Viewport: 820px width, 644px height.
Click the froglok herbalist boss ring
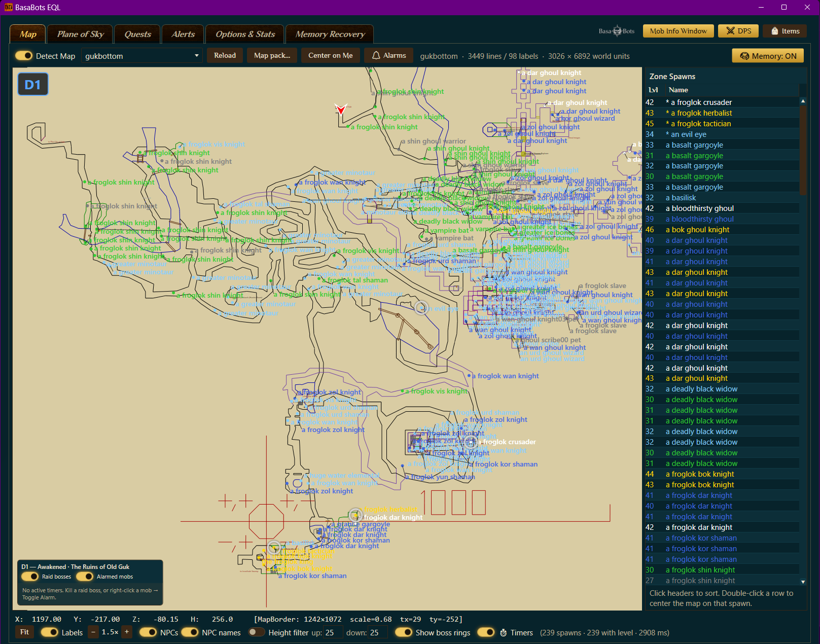355,515
